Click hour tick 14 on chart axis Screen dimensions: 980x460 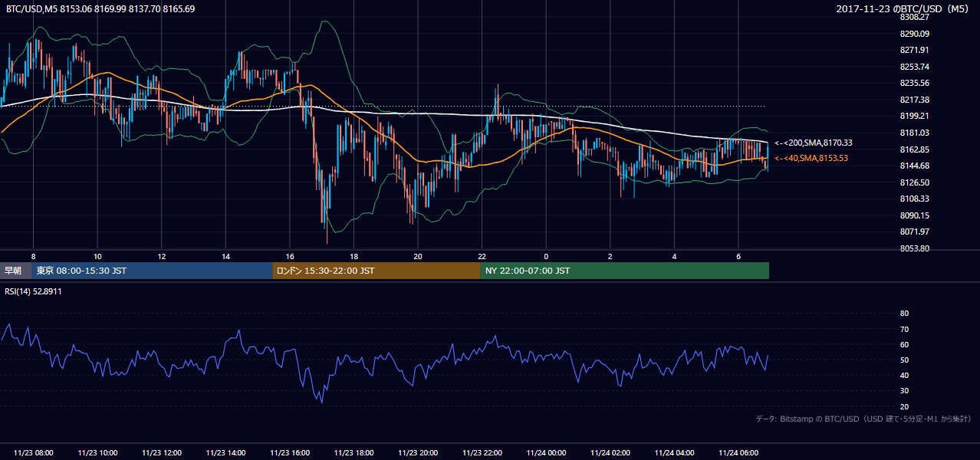(x=226, y=256)
